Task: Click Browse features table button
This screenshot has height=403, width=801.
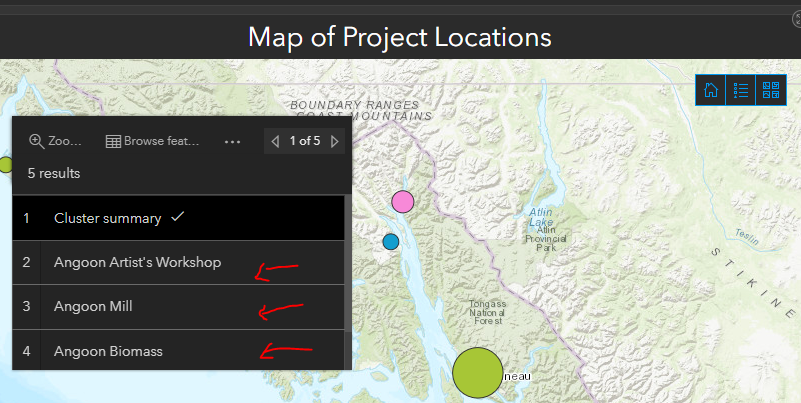Action: (x=152, y=141)
